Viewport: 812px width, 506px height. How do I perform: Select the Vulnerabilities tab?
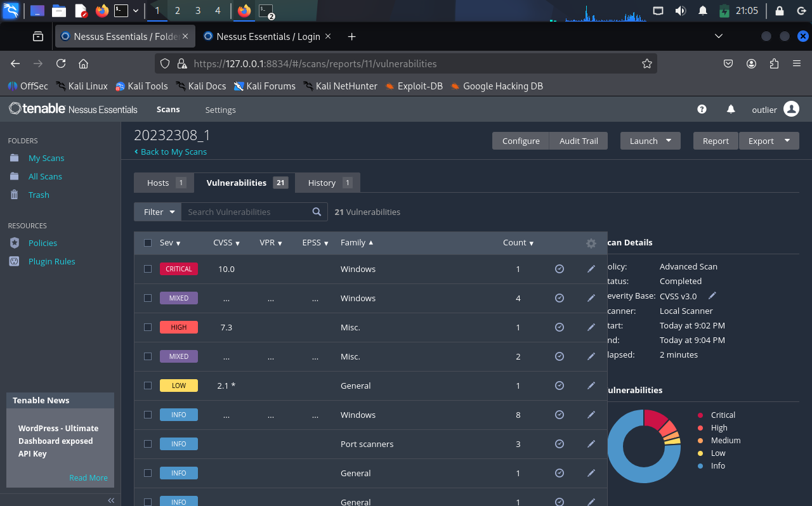click(245, 183)
